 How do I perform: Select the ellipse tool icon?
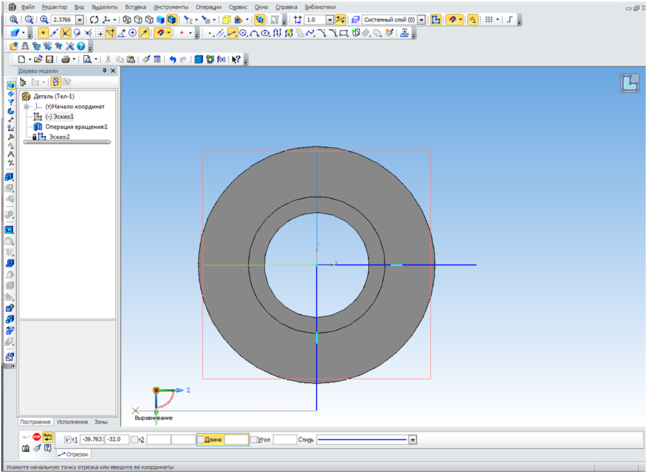pyautogui.click(x=266, y=33)
